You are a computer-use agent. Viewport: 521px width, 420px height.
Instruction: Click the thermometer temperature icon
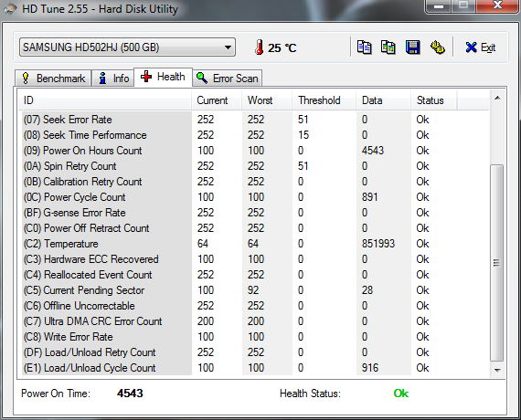pyautogui.click(x=260, y=47)
